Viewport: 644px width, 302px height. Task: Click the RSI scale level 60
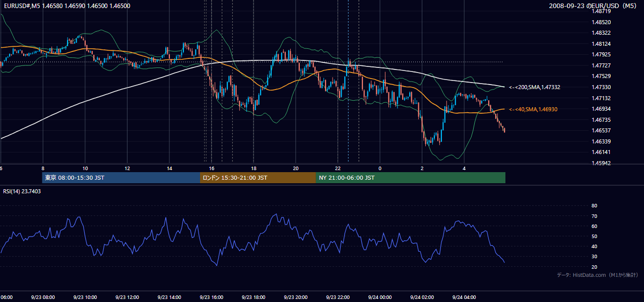(595, 226)
